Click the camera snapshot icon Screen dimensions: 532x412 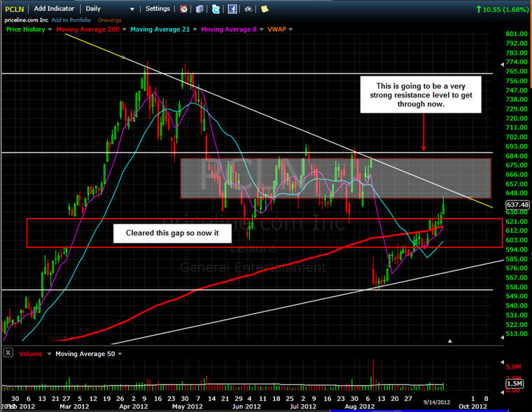[248, 9]
